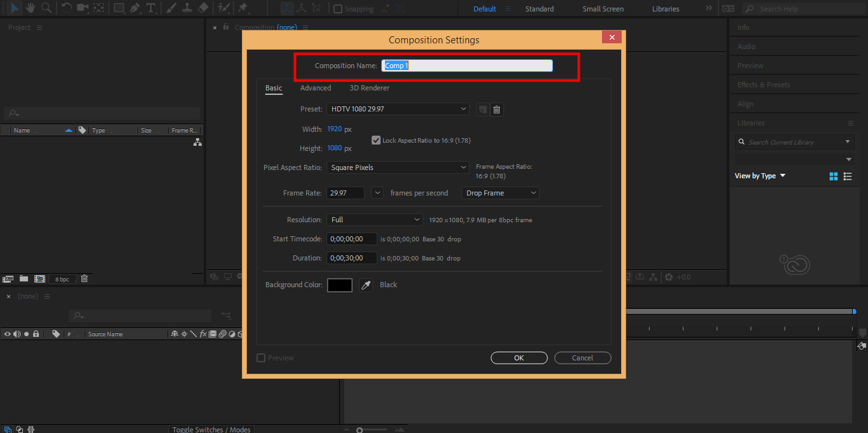The image size is (868, 433).
Task: Open the Preset dropdown HDTV 1080 29.97
Action: pyautogui.click(x=398, y=109)
